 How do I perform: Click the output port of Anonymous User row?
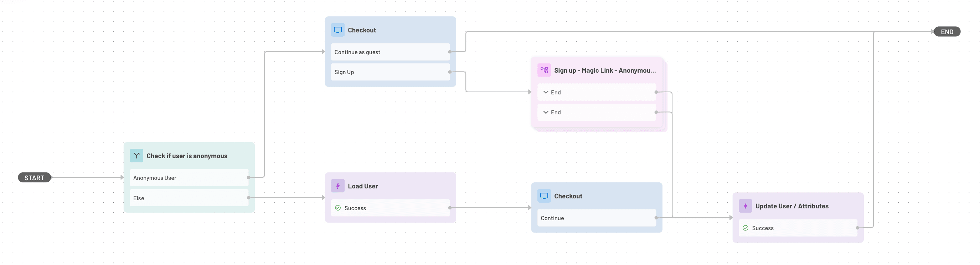tap(248, 177)
